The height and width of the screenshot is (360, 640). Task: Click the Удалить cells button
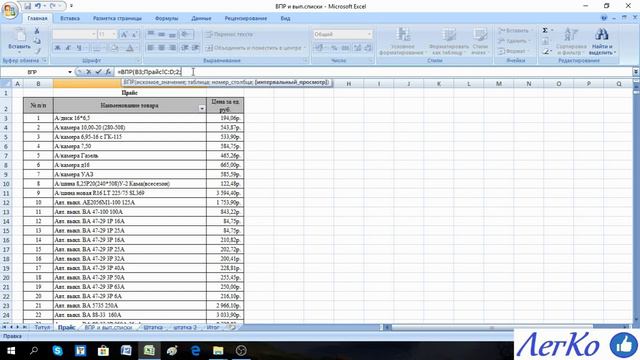coord(513,41)
